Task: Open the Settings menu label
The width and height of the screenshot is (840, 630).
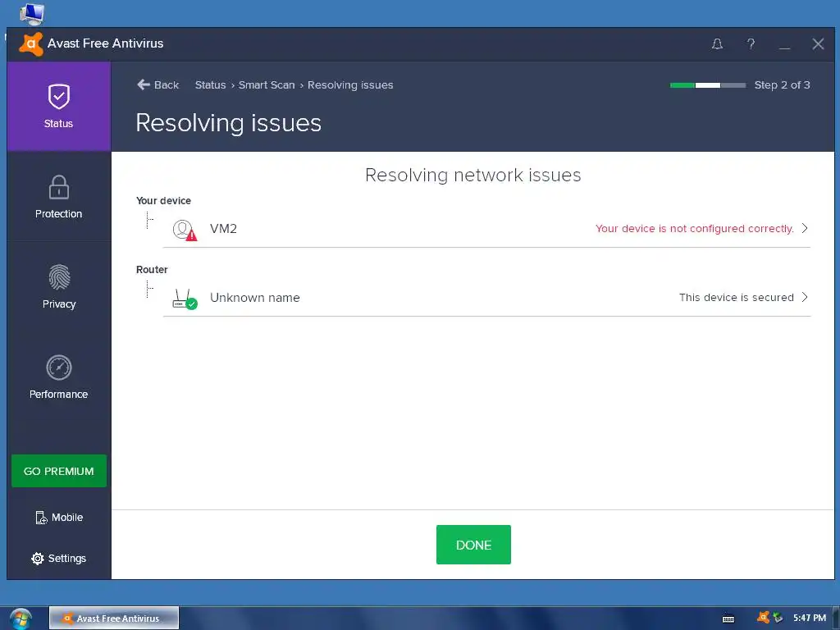Action: click(x=67, y=558)
